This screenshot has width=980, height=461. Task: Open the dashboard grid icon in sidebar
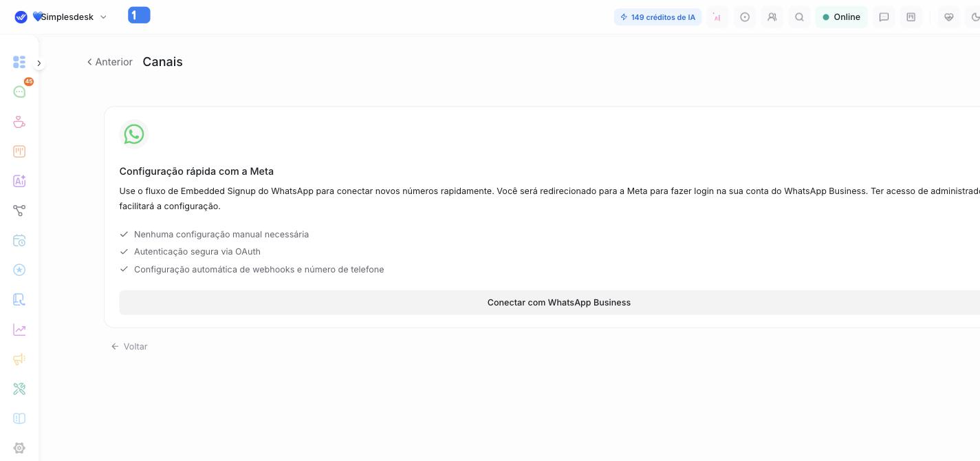[19, 62]
